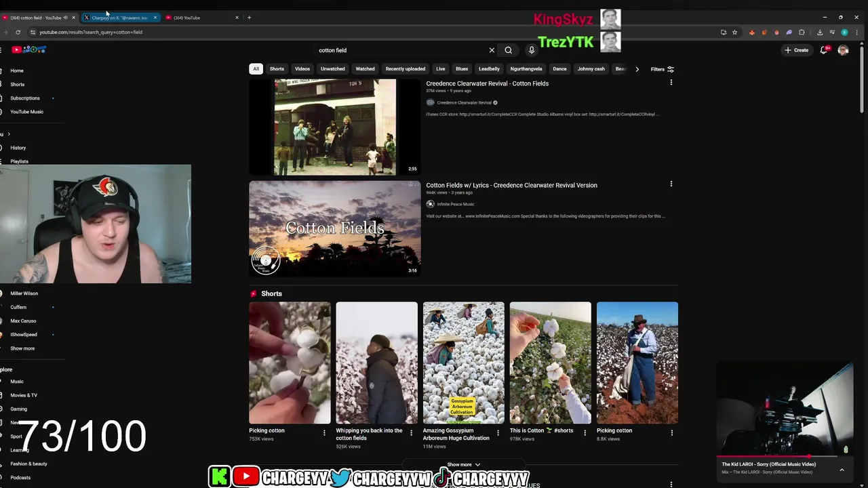
Task: Clear the search box with the X icon
Action: pos(492,50)
